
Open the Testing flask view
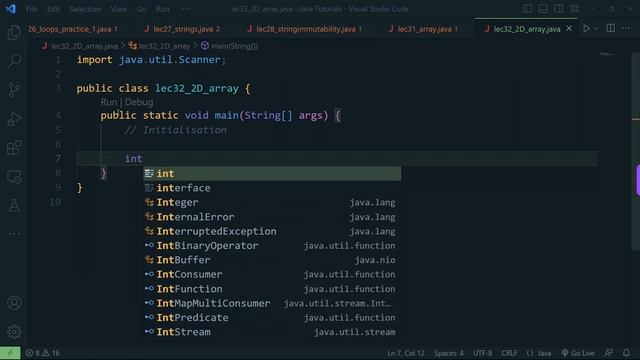coord(14,205)
